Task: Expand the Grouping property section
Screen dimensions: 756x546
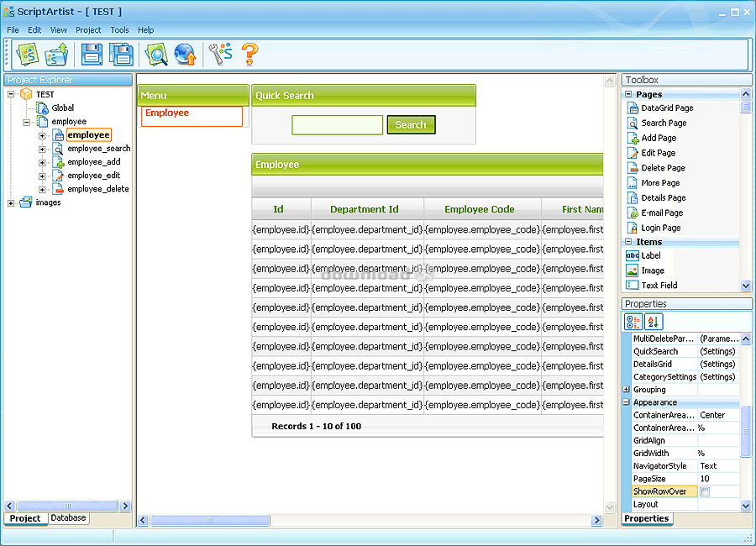Action: (627, 390)
